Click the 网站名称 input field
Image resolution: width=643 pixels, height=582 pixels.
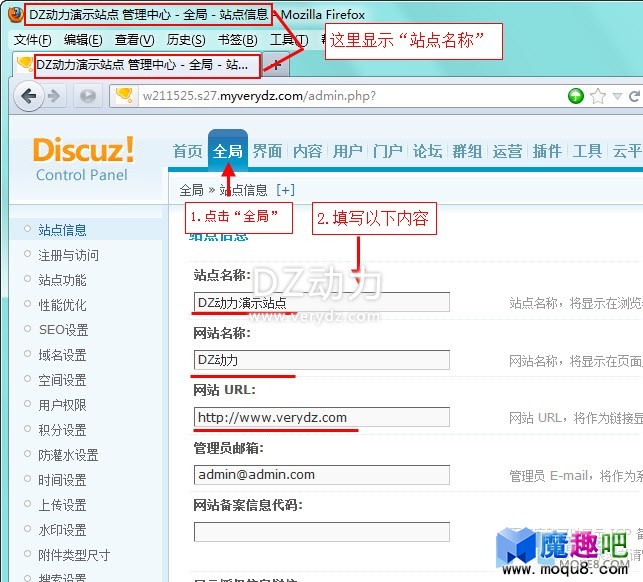point(322,360)
